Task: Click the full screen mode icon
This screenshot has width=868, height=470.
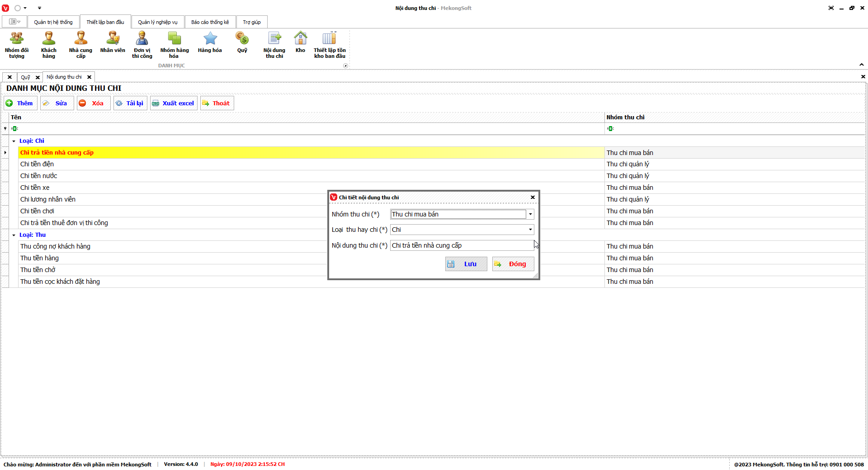Action: tap(831, 8)
